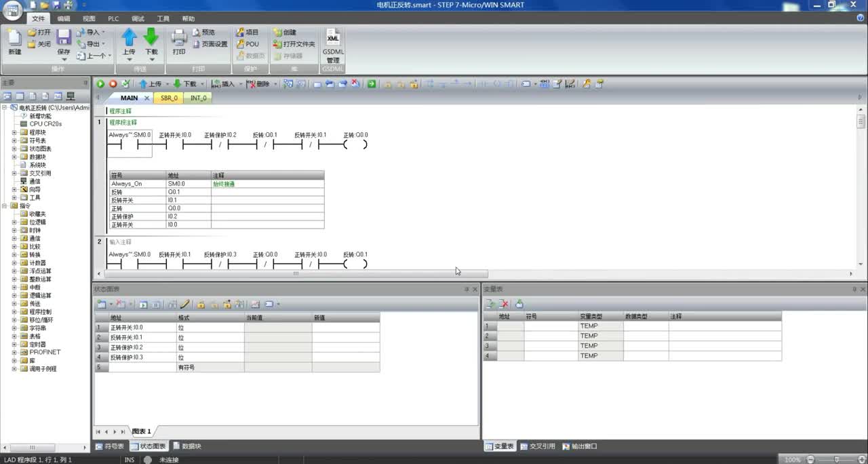Click the 打开 (Open) folder button

[39, 32]
